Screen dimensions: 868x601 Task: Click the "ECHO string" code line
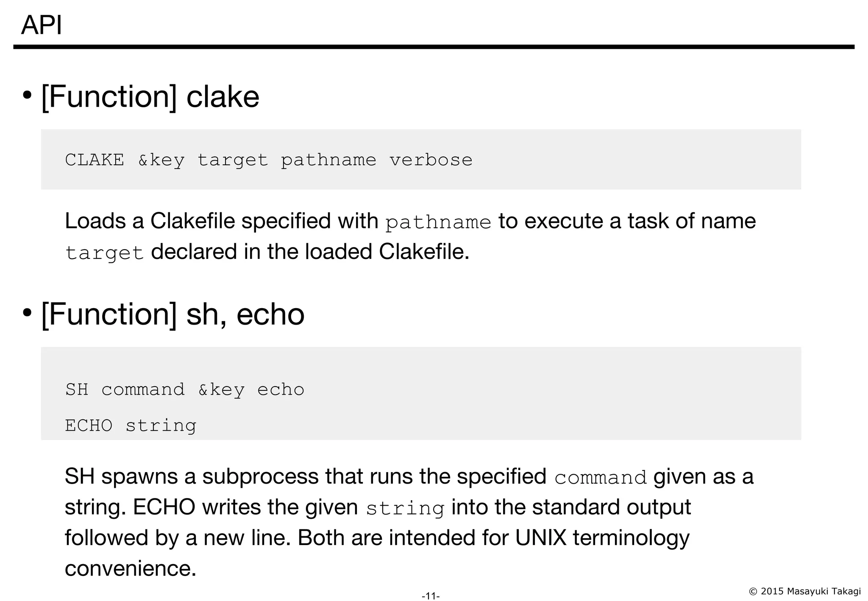131,426
